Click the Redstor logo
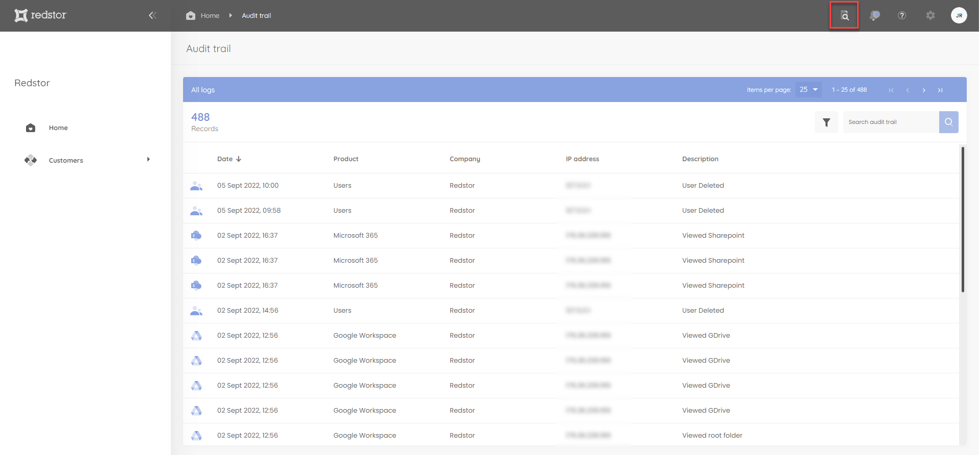Screen dimensions: 980x455 click(x=40, y=15)
